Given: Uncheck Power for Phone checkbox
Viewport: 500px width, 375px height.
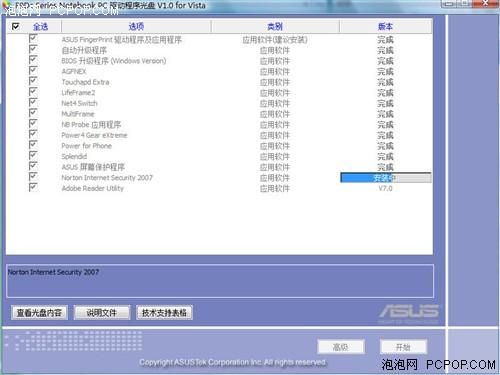Looking at the screenshot, I should [33, 145].
